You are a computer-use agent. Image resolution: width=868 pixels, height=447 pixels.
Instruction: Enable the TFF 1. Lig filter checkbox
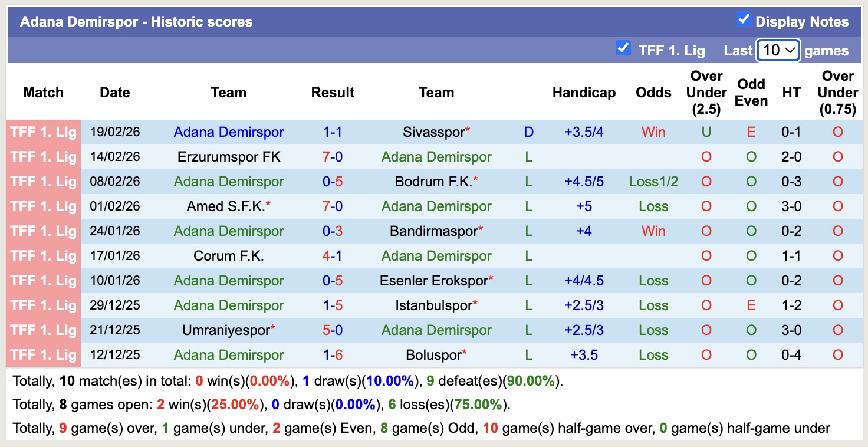click(623, 48)
